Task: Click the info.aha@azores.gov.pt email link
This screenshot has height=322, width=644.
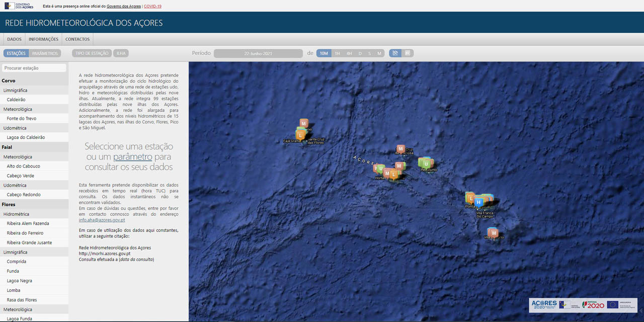Action: click(102, 220)
